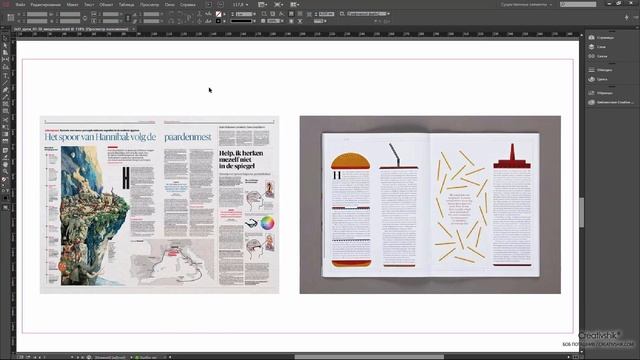The height and width of the screenshot is (360, 640).
Task: Close the open document tab
Action: (133, 29)
